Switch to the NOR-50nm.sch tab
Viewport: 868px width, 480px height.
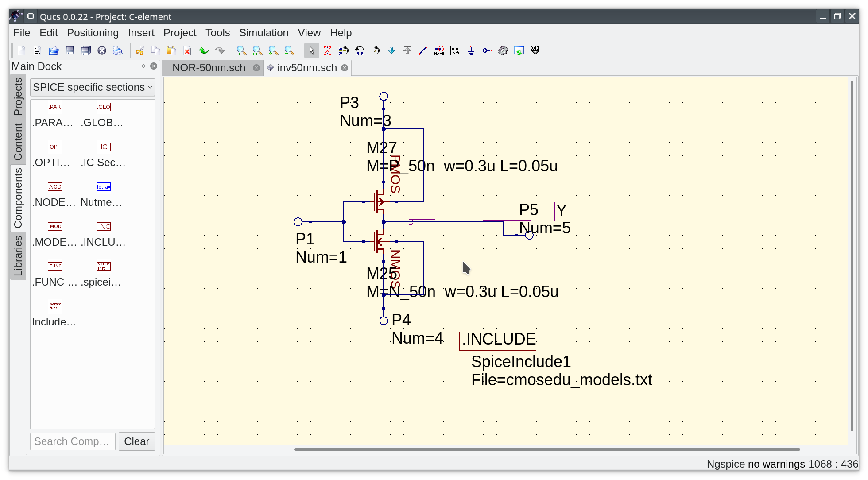coord(209,67)
